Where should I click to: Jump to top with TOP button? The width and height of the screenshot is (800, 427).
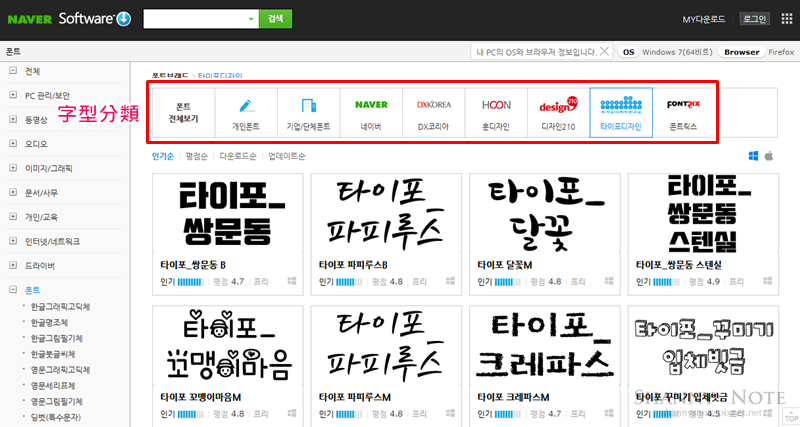coord(791,417)
